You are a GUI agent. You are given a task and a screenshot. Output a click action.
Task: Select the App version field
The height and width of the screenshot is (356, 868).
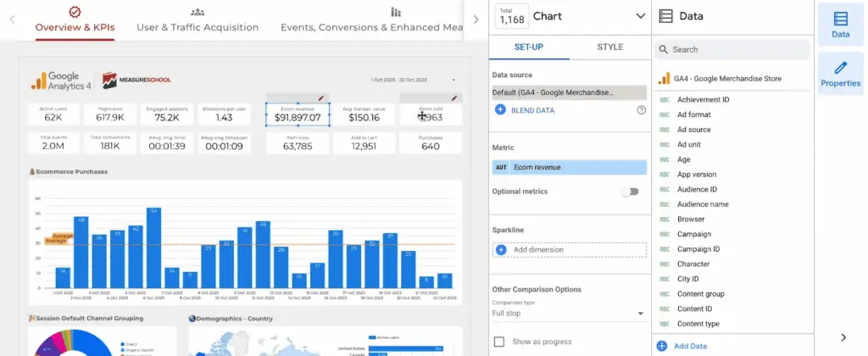pos(697,175)
